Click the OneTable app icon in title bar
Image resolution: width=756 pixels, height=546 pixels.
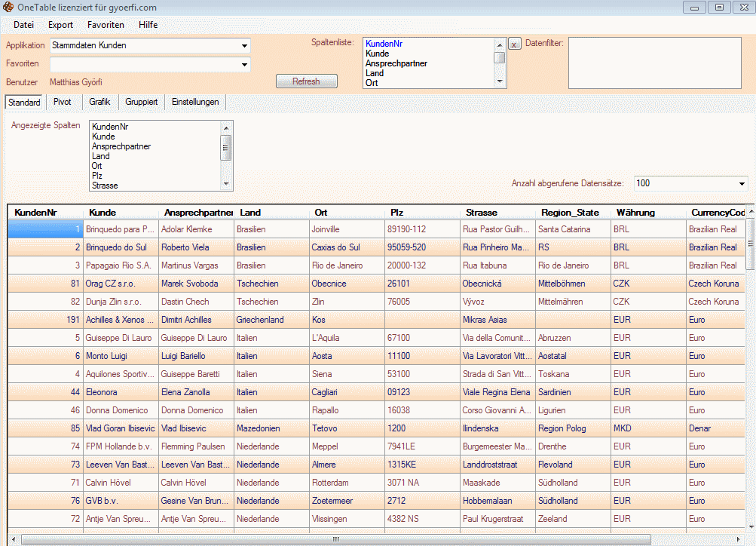8,8
